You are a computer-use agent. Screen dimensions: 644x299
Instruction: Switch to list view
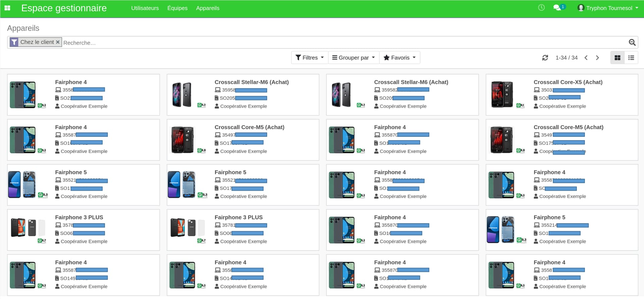click(631, 58)
